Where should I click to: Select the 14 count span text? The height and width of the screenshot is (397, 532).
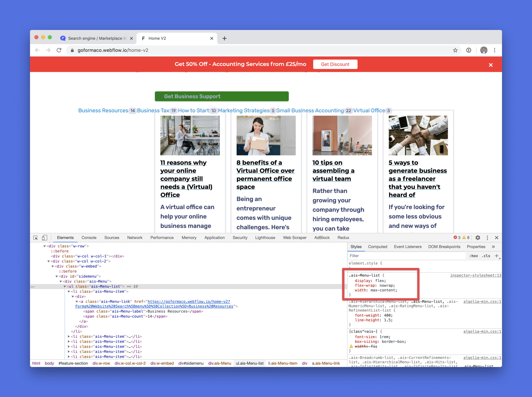tap(150, 316)
